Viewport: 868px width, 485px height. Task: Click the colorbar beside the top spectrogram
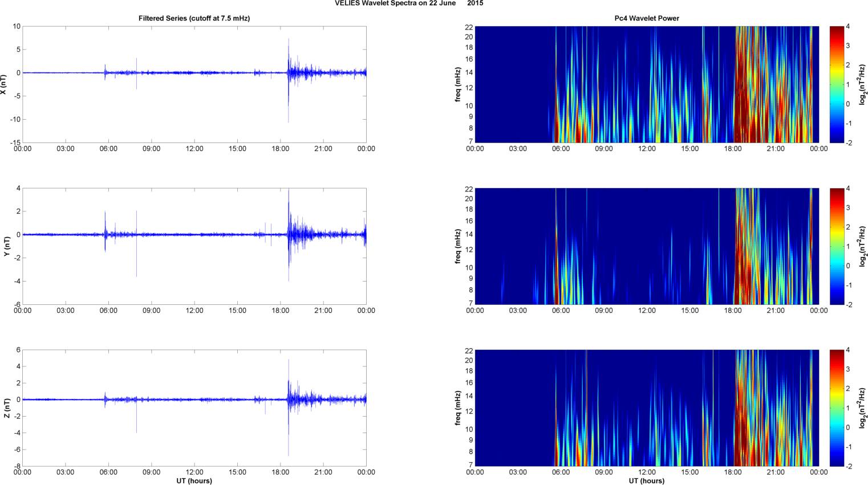[x=836, y=84]
